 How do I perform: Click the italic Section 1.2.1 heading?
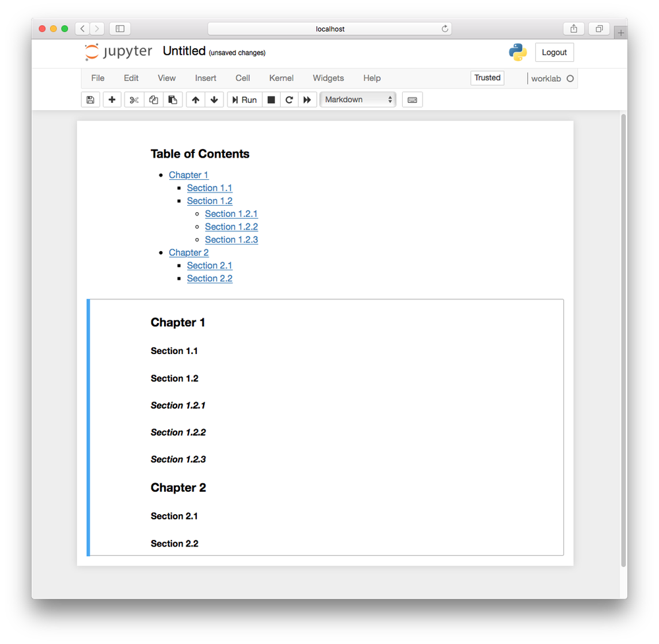point(178,405)
